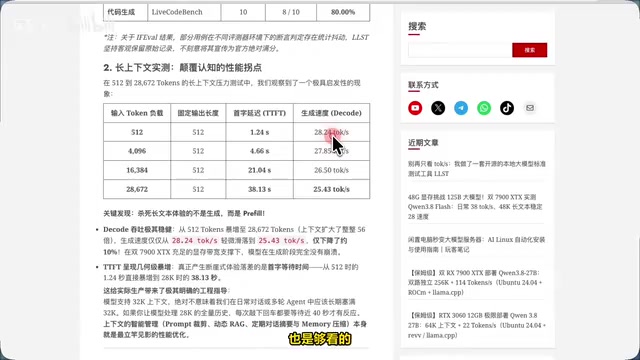Click the 8 / 10 score cell
Screen dimensions: 640x360
[291, 12]
